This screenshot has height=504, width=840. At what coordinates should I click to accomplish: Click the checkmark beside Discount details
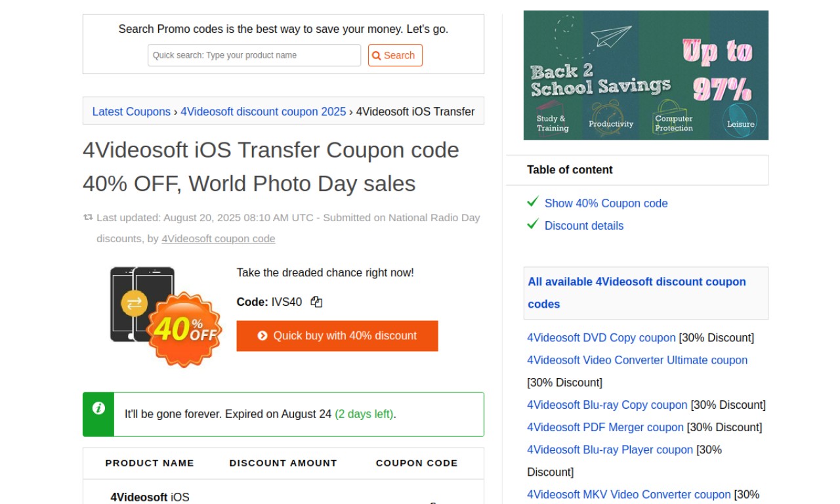(x=533, y=224)
